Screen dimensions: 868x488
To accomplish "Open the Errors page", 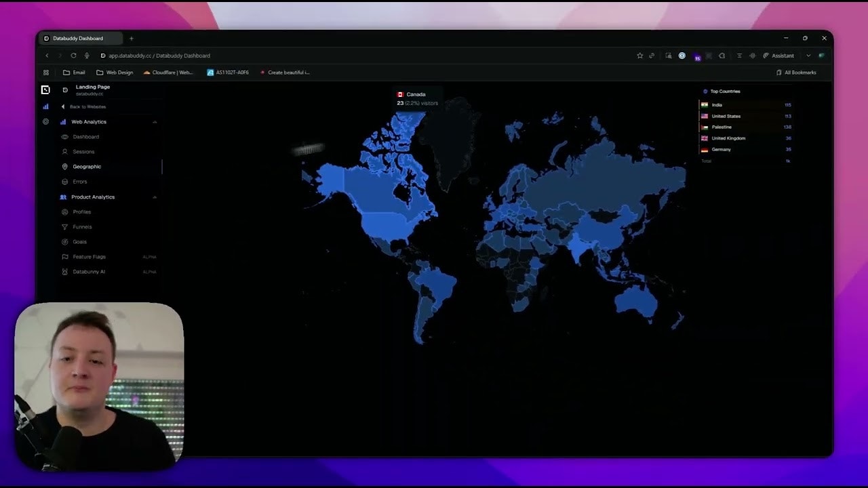I will [80, 181].
